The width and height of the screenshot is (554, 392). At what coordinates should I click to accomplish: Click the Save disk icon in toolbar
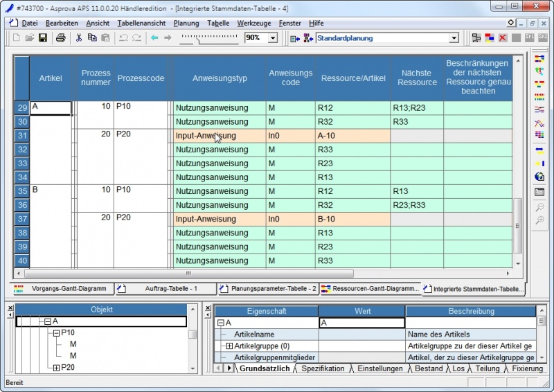point(42,37)
